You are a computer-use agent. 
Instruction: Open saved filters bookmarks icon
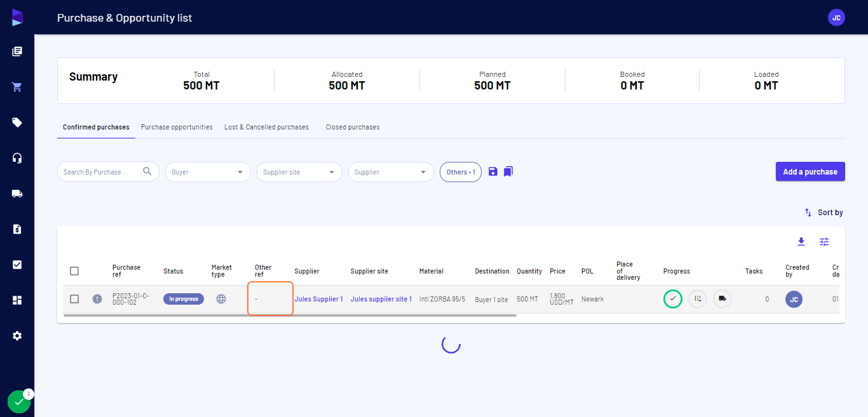coord(508,171)
